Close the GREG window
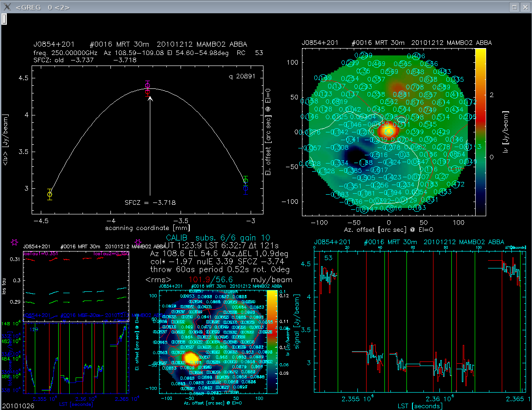The height and width of the screenshot is (410, 532). pyautogui.click(x=525, y=7)
